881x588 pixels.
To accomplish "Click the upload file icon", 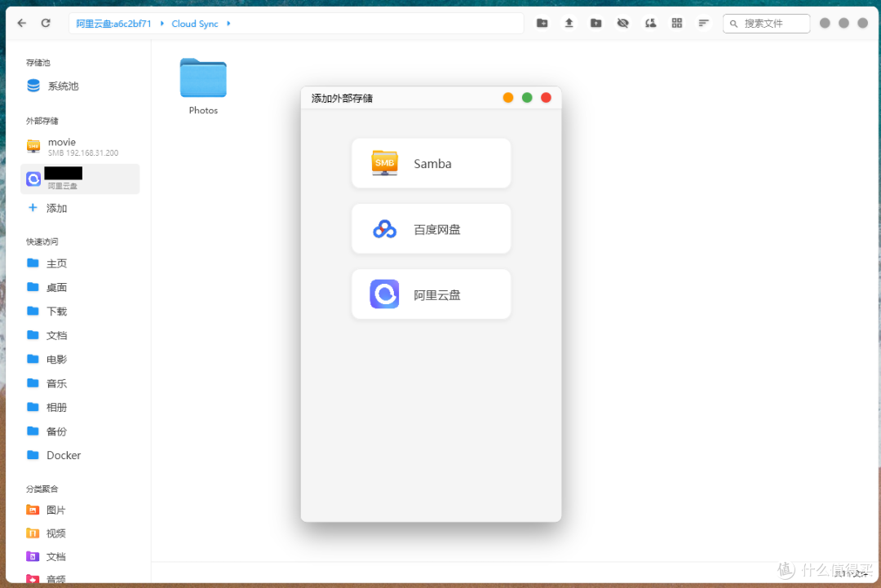I will point(569,23).
